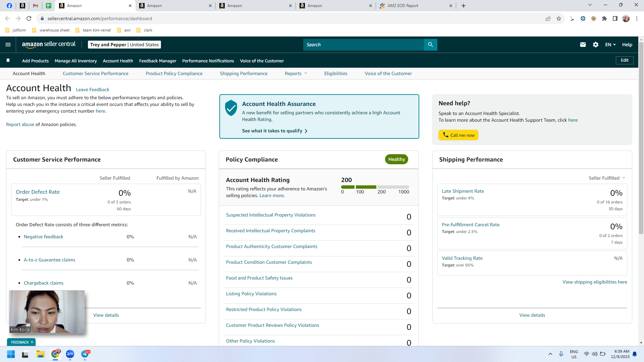This screenshot has height=362, width=644.
Task: Open the Late Shipment Rate link
Action: click(463, 191)
